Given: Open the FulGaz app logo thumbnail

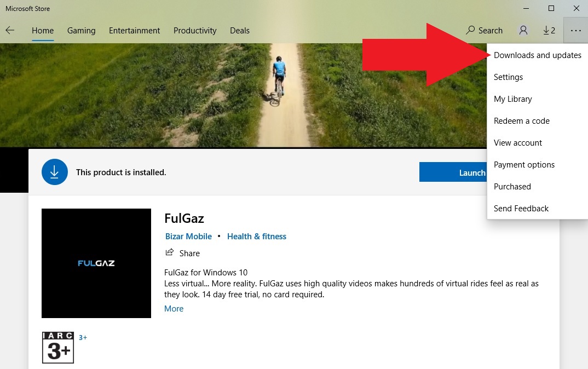Looking at the screenshot, I should coord(96,263).
